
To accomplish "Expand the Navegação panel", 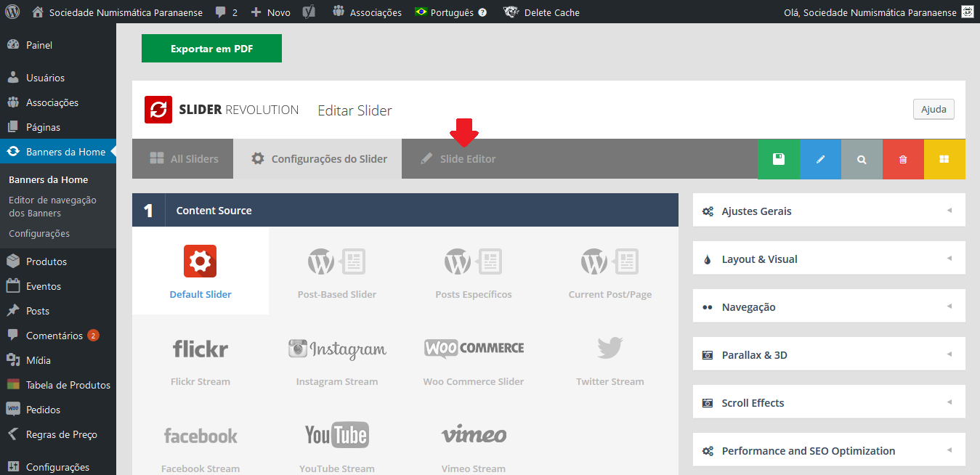I will pyautogui.click(x=829, y=307).
